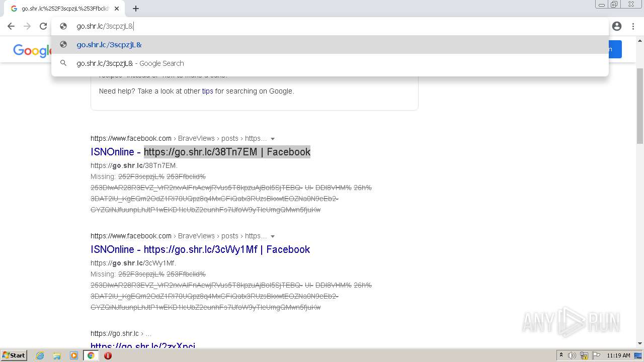Show hidden system tray icons

tap(561, 355)
